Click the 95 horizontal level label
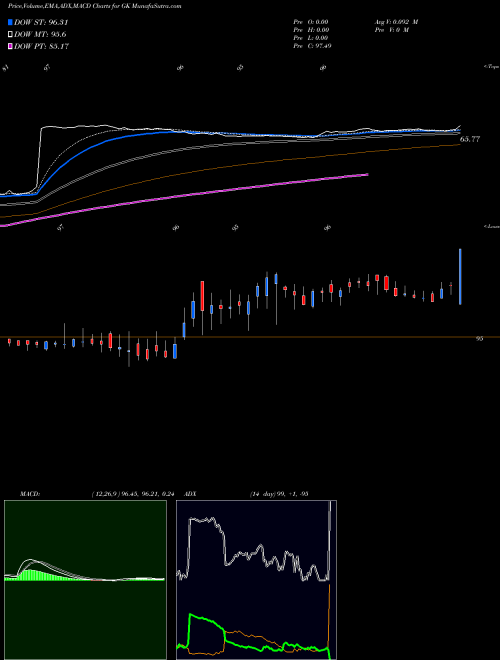The image size is (500, 660). pyautogui.click(x=479, y=338)
